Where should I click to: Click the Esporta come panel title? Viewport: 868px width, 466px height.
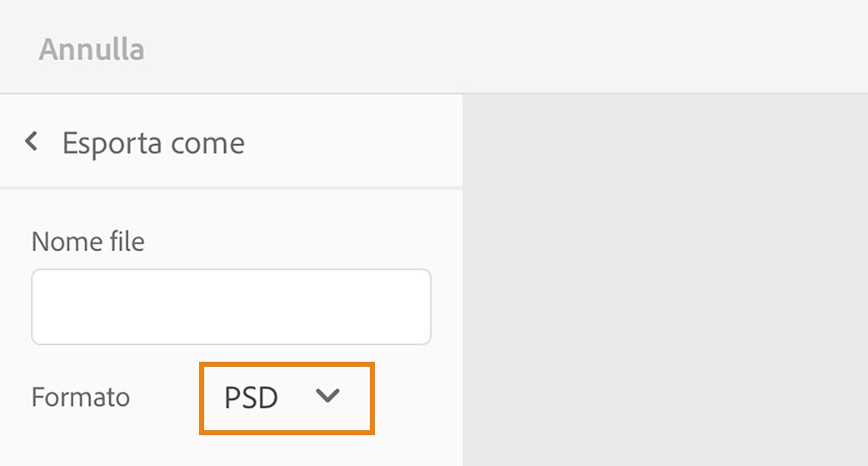pos(153,143)
